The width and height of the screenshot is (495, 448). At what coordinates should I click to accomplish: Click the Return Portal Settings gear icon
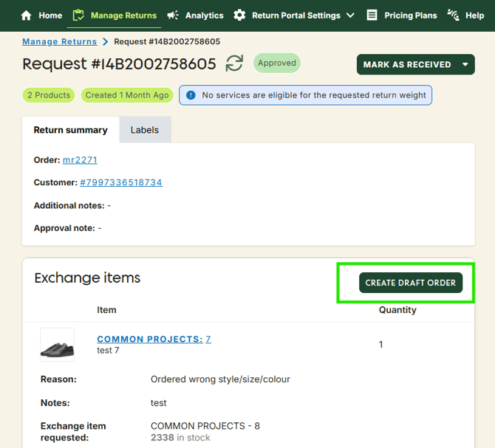point(239,15)
